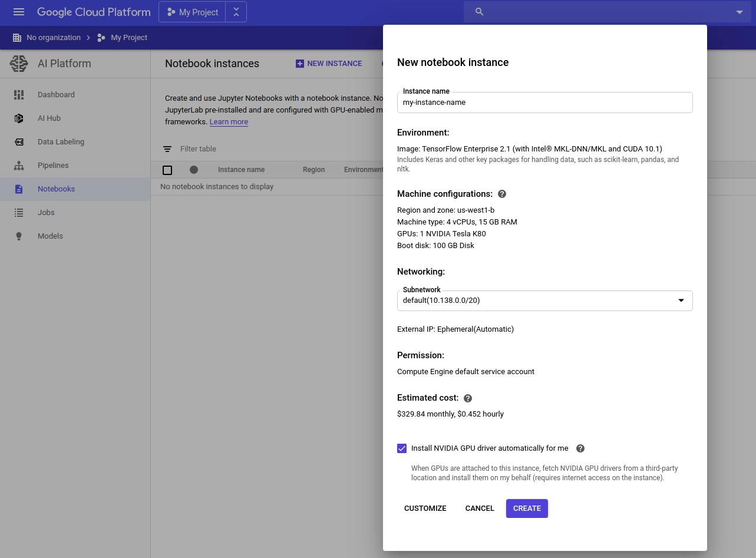
Task: Click My Project in the breadcrumb
Action: coord(129,38)
